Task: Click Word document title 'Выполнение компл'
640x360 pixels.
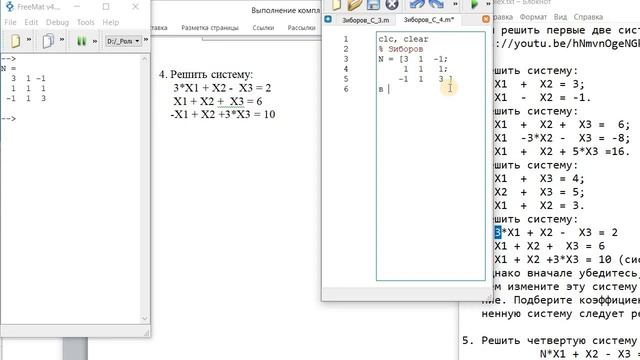Action: click(285, 10)
